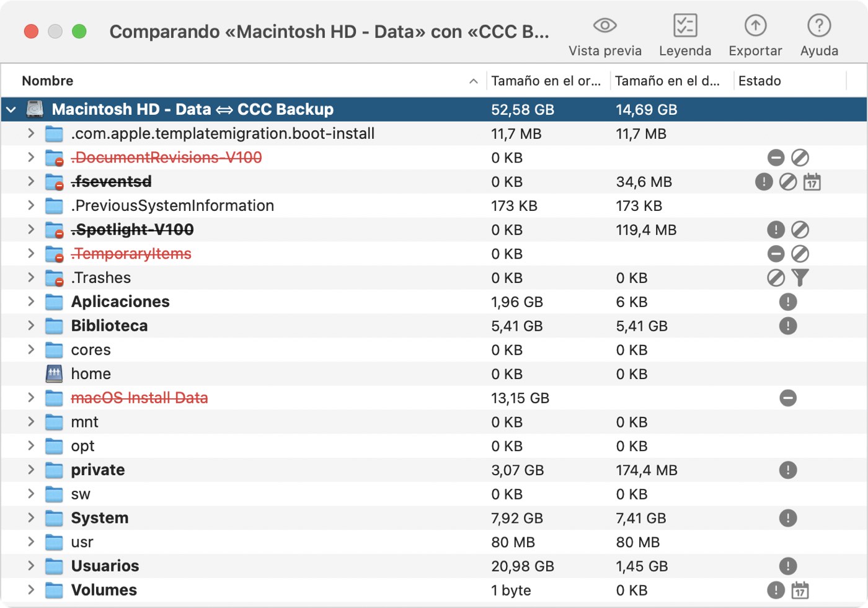Click the exclamation status icon for .fseventsd
The height and width of the screenshot is (608, 868).
764,182
